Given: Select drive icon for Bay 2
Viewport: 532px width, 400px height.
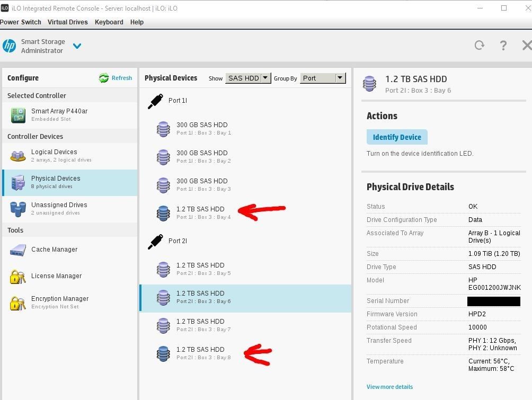Looking at the screenshot, I should tap(163, 157).
